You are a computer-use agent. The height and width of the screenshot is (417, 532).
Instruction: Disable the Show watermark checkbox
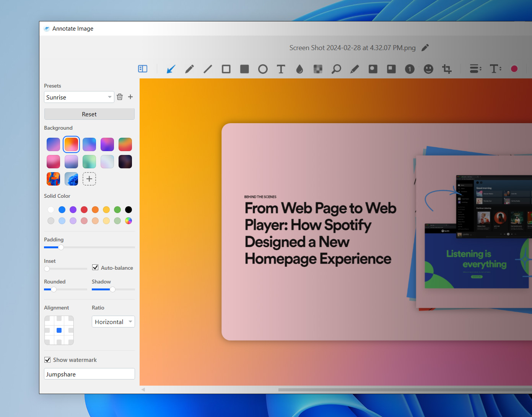[48, 360]
